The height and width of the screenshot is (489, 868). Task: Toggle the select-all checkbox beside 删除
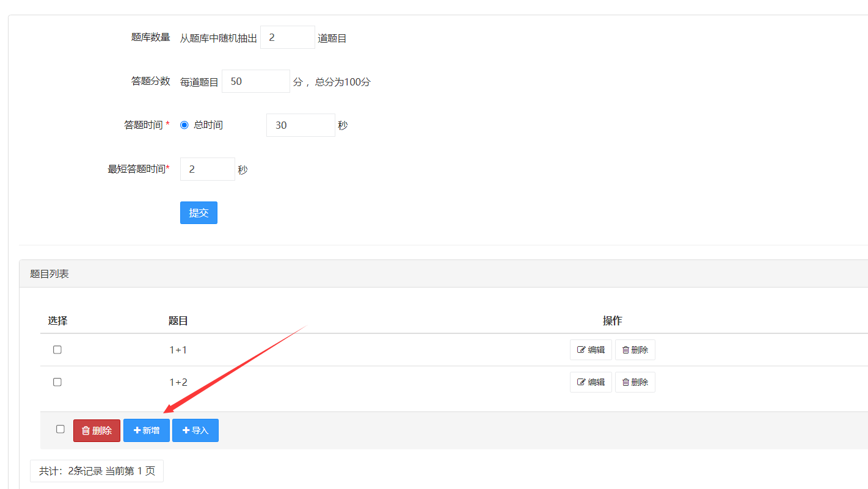(x=60, y=429)
